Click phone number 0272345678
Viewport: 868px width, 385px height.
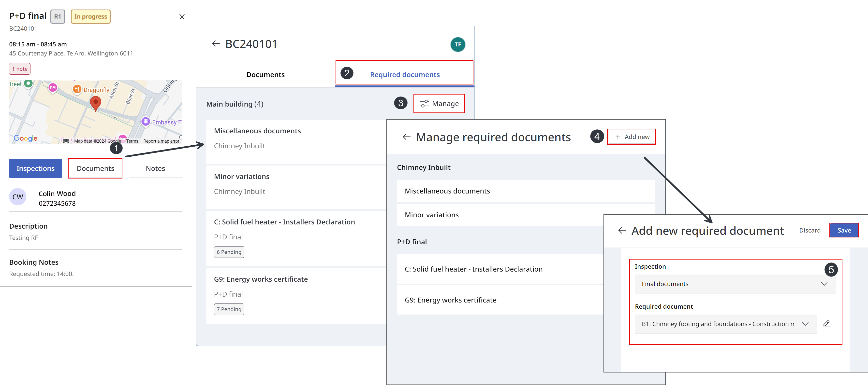(x=57, y=204)
